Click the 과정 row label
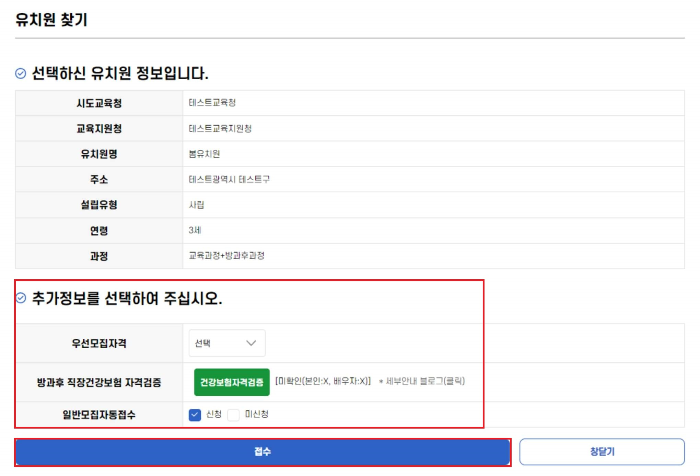Image resolution: width=700 pixels, height=476 pixels. 99,256
